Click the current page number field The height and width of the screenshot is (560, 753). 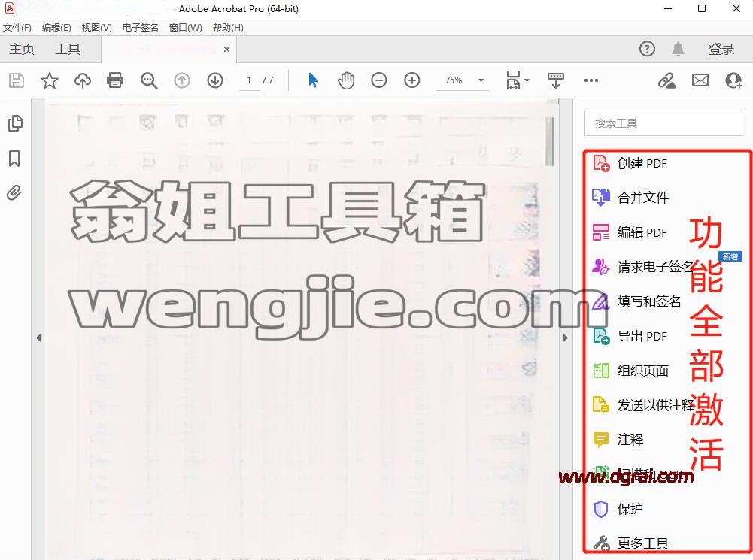249,80
